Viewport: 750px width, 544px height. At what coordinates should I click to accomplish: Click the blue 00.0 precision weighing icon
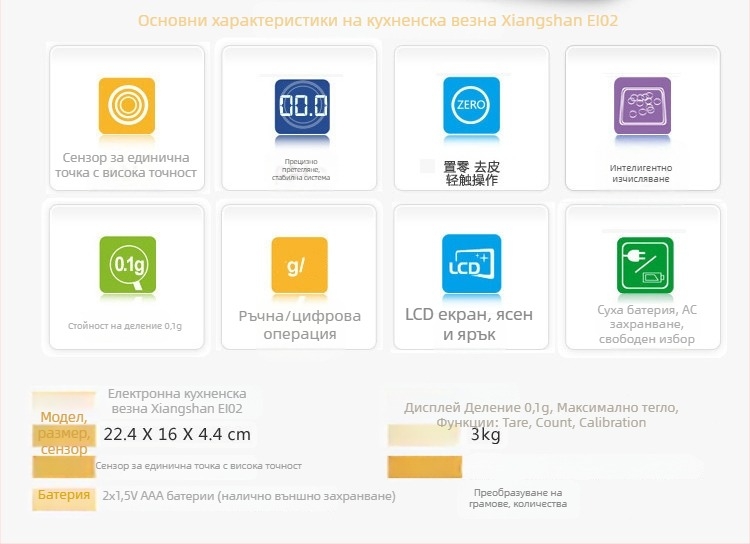tap(302, 106)
